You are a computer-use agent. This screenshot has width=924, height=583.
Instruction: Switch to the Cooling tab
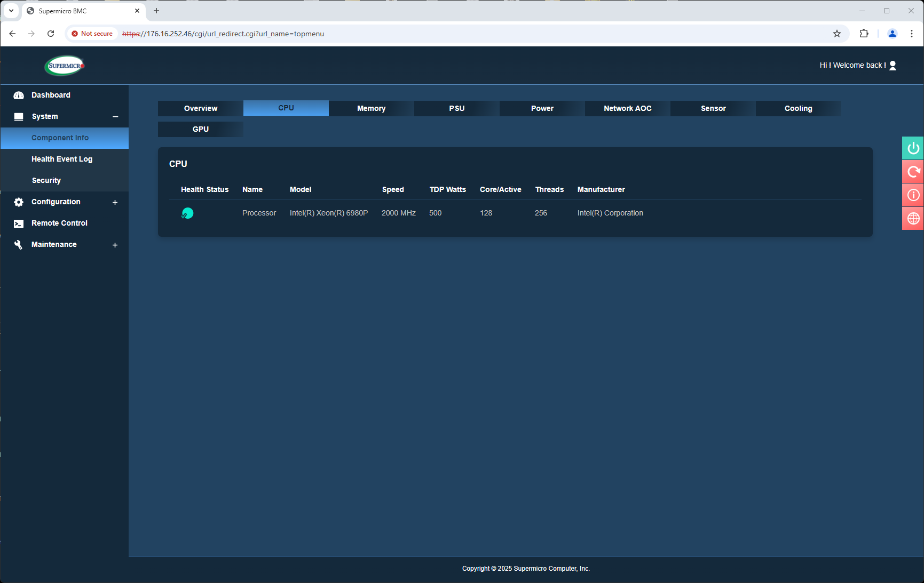(799, 108)
